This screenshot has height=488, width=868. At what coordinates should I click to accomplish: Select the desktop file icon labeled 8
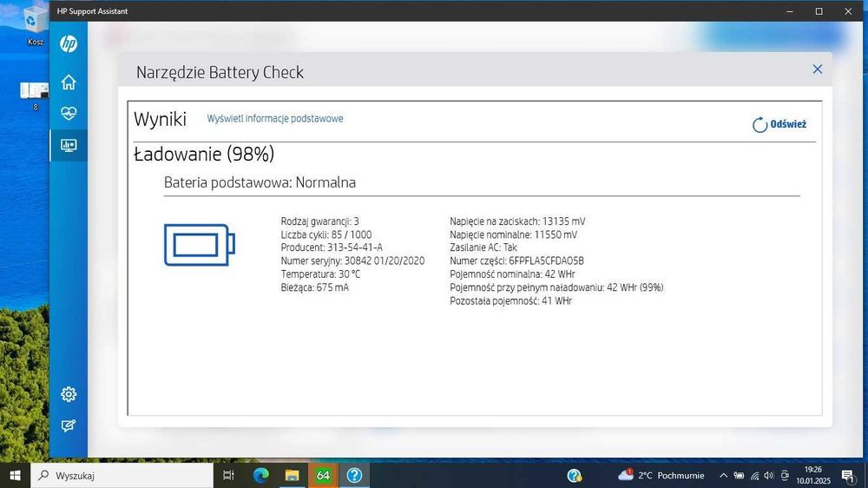(x=35, y=96)
